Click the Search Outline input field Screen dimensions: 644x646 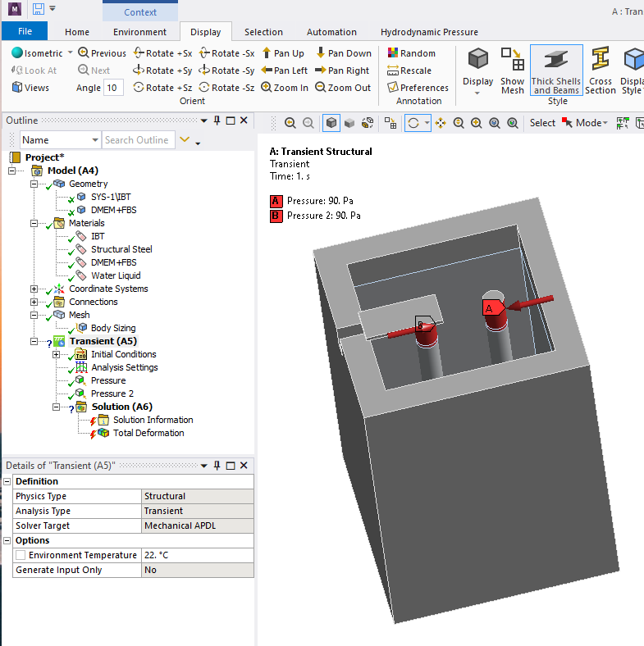[138, 140]
